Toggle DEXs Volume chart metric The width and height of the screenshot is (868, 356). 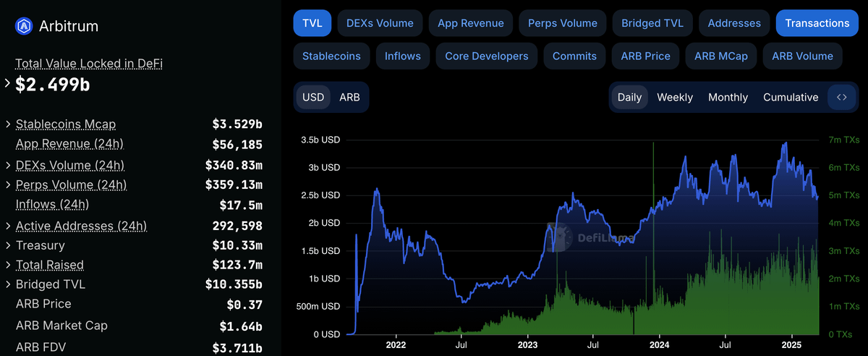click(380, 23)
